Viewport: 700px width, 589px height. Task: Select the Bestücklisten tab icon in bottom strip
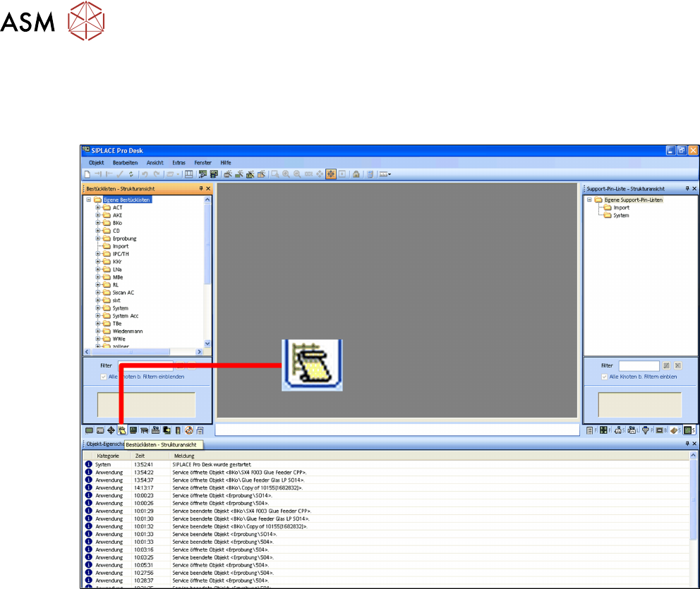[x=122, y=430]
